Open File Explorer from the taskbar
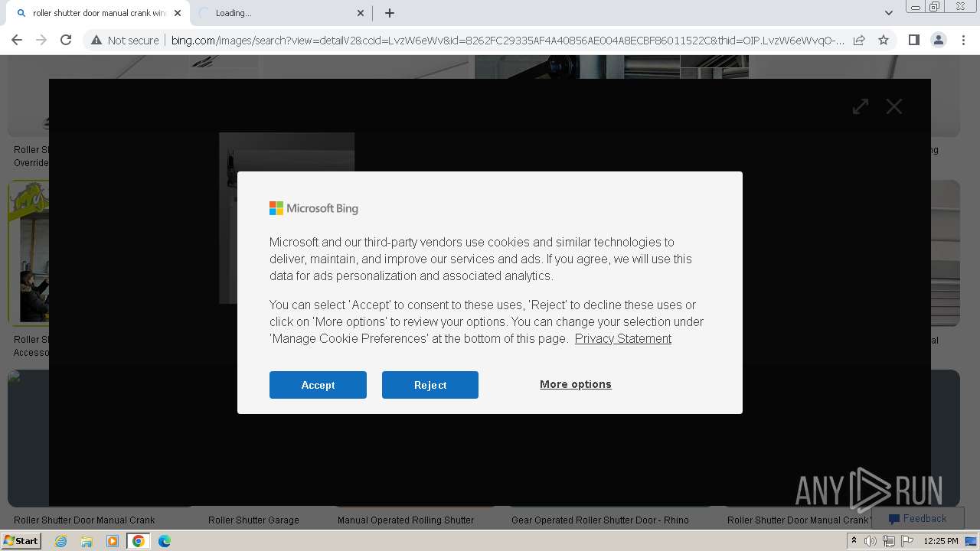 pos(87,541)
